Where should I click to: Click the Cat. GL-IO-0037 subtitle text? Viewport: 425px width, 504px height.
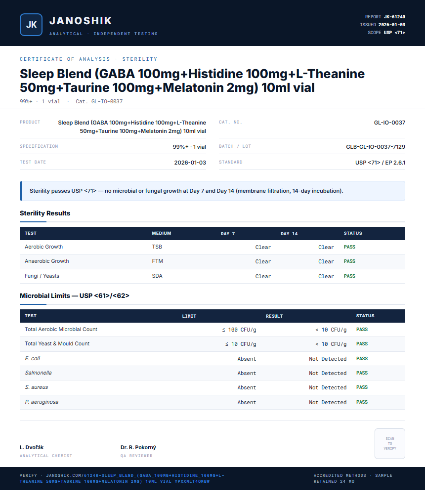pyautogui.click(x=99, y=102)
